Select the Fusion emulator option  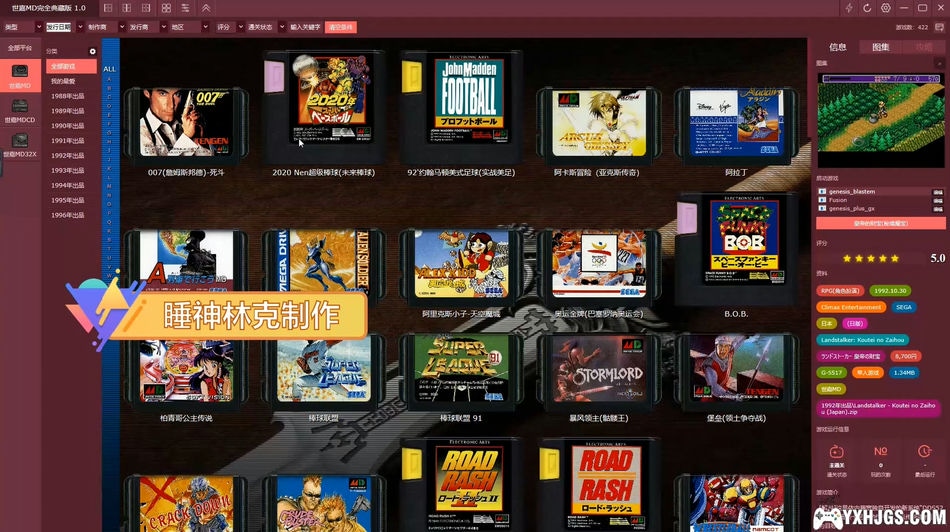click(838, 200)
